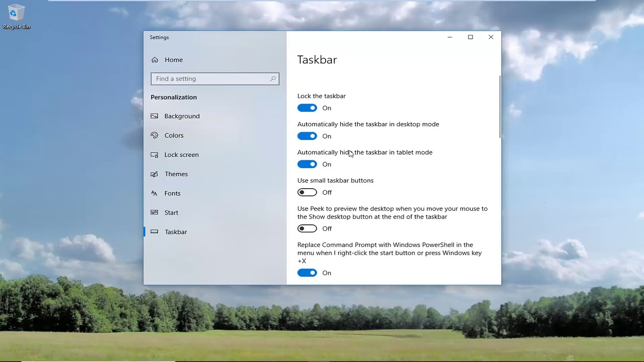Click 'Use small taskbar buttons' label
This screenshot has width=644, height=362.
coord(336,180)
